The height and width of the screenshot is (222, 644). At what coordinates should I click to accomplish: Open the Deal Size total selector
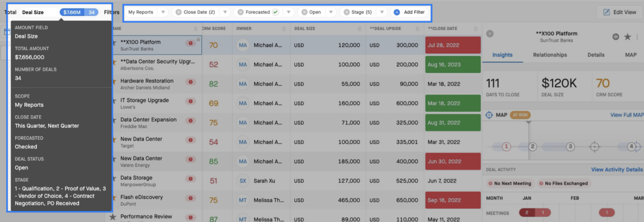(59, 12)
